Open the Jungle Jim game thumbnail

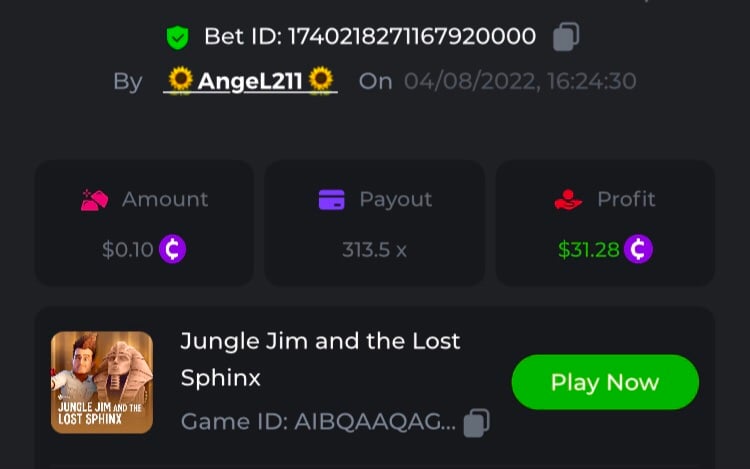(x=102, y=382)
